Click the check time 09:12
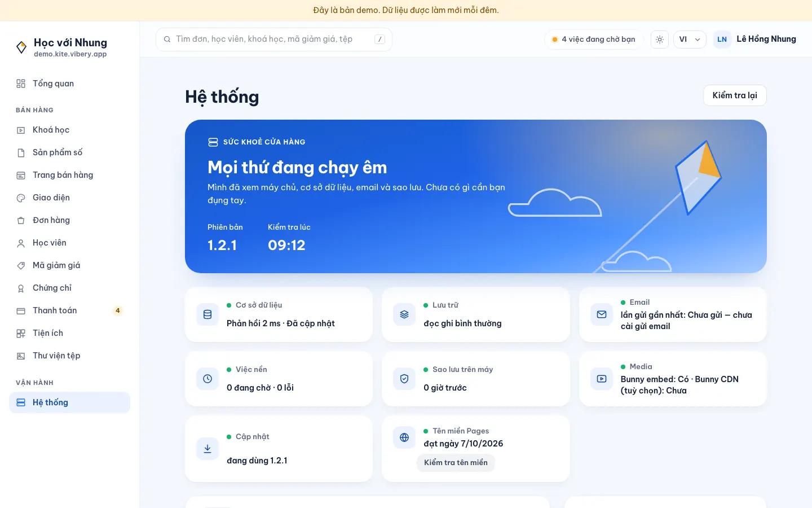This screenshot has width=812, height=508. (286, 245)
